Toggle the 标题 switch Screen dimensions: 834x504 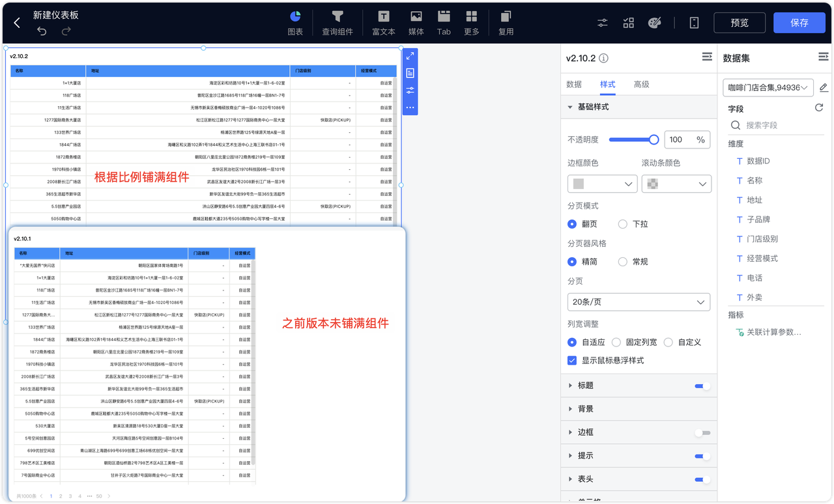coord(702,386)
